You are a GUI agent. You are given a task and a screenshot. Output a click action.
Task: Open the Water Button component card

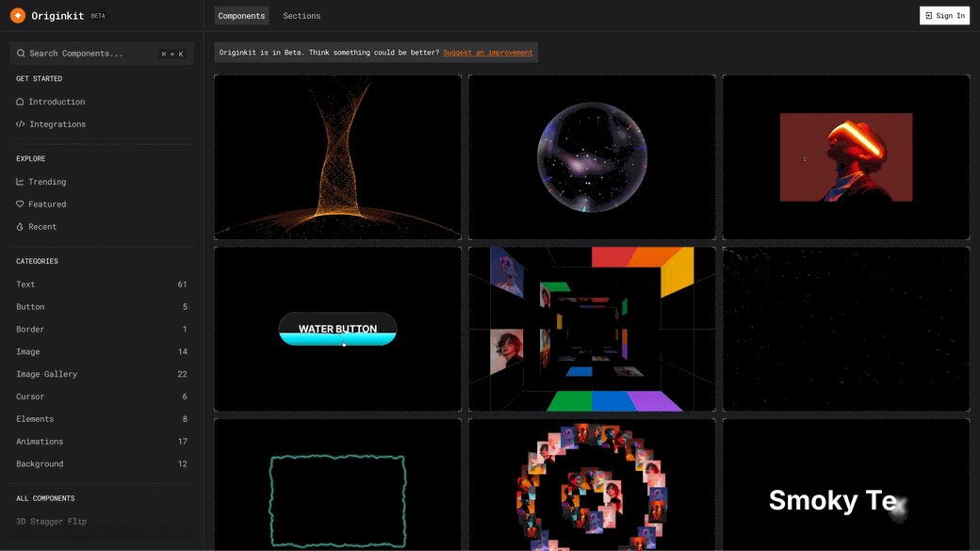(337, 330)
